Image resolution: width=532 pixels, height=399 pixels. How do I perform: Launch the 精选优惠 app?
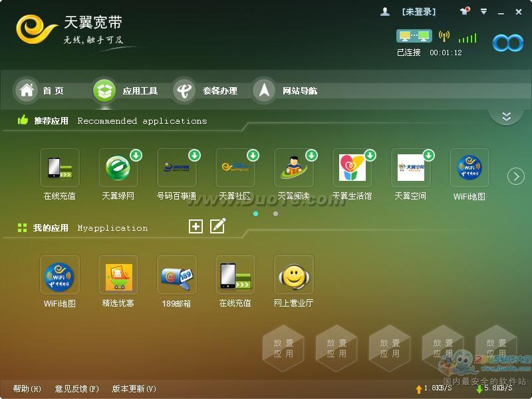click(118, 275)
